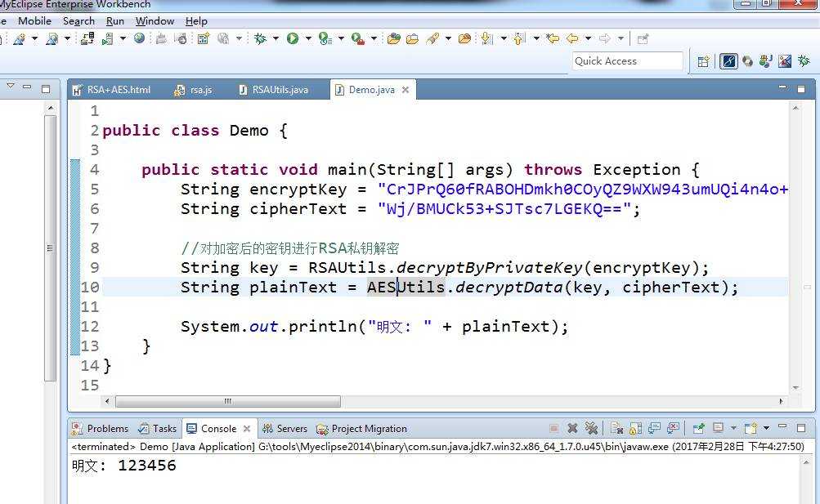Click the green Run button in toolbar
This screenshot has width=820, height=504.
pyautogui.click(x=293, y=38)
